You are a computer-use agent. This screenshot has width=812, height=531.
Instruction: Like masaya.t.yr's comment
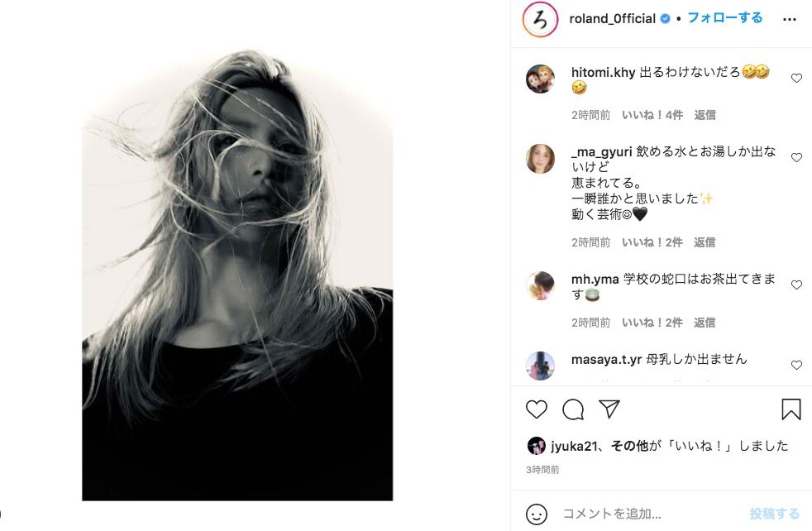click(796, 366)
